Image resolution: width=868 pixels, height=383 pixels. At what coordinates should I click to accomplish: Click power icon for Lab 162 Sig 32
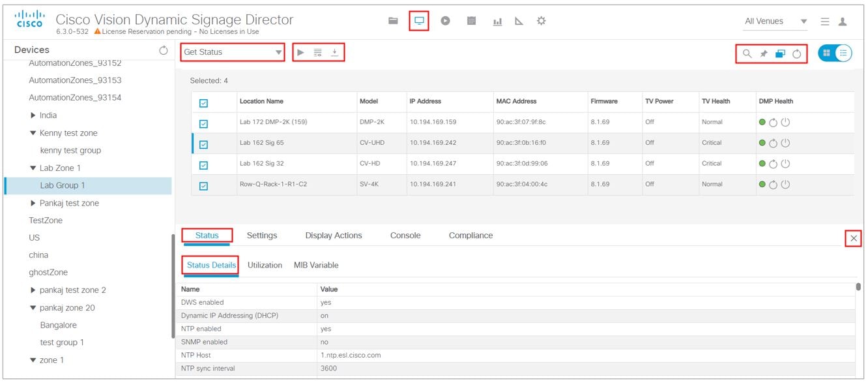coord(785,164)
